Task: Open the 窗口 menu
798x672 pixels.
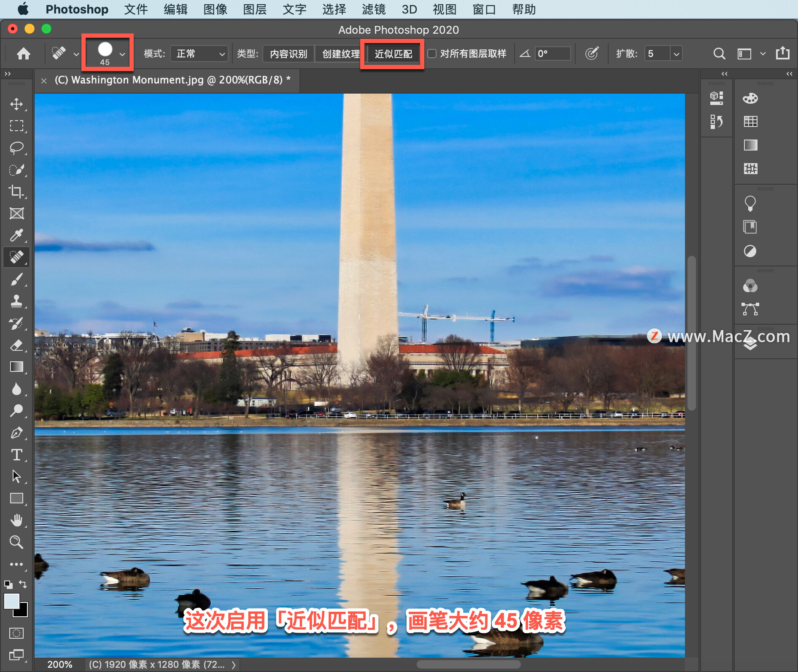Action: tap(484, 9)
